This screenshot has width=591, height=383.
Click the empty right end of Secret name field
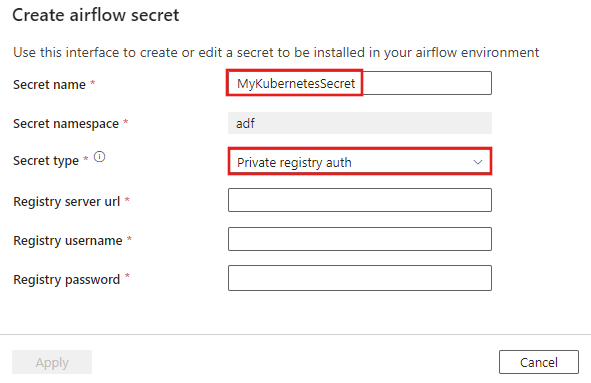pos(427,83)
